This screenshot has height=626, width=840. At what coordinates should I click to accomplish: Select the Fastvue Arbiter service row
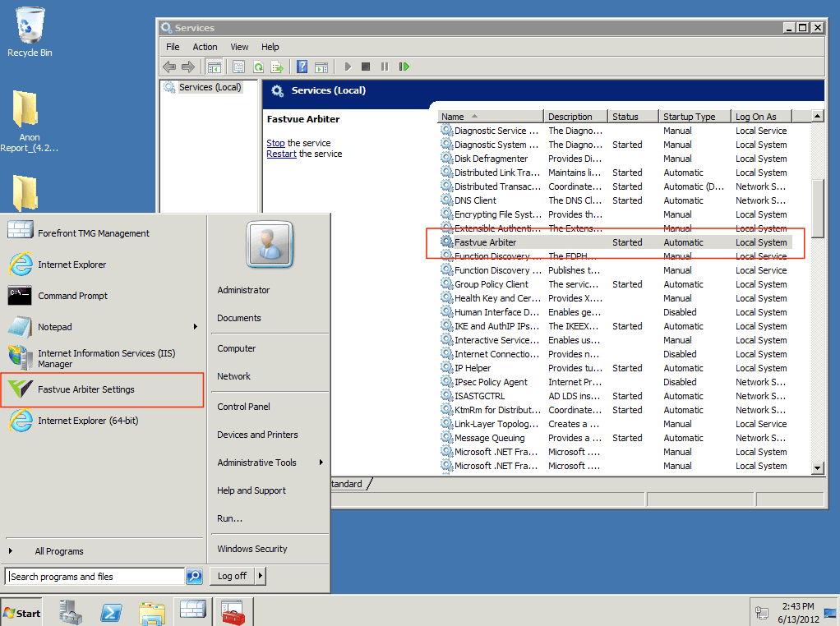click(615, 242)
